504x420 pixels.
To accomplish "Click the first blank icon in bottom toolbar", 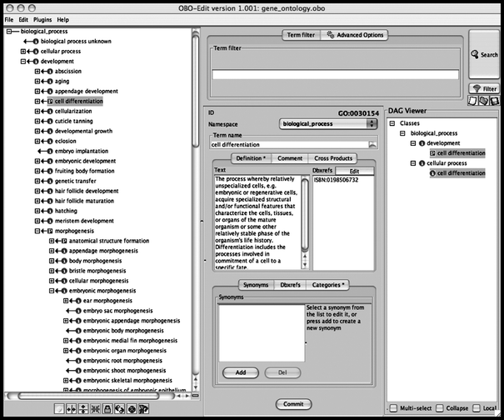I will point(59,408).
